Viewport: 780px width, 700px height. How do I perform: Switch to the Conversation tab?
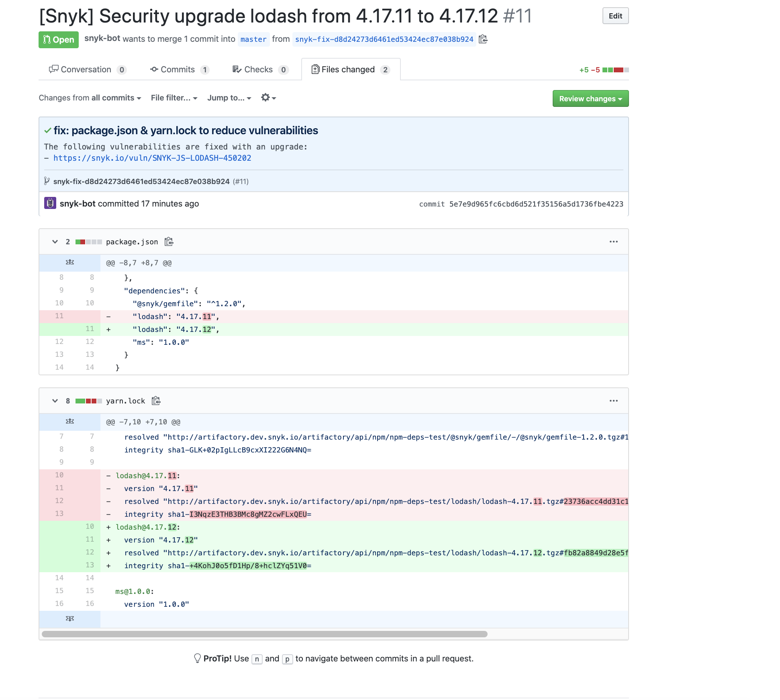coord(86,70)
